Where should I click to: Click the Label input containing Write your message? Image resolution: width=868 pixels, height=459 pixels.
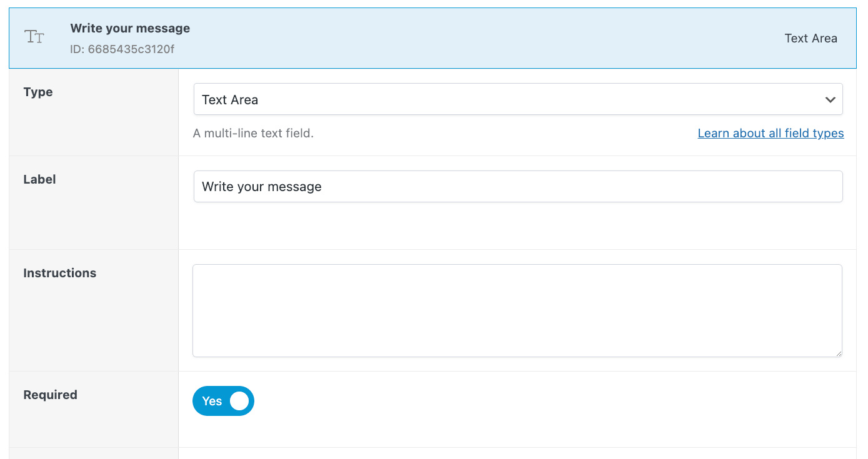(x=518, y=186)
